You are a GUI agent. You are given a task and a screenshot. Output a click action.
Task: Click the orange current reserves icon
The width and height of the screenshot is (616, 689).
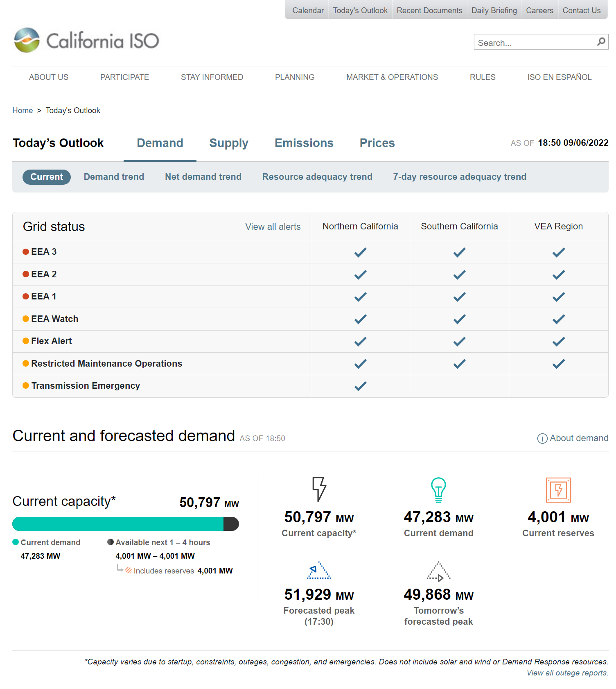558,490
